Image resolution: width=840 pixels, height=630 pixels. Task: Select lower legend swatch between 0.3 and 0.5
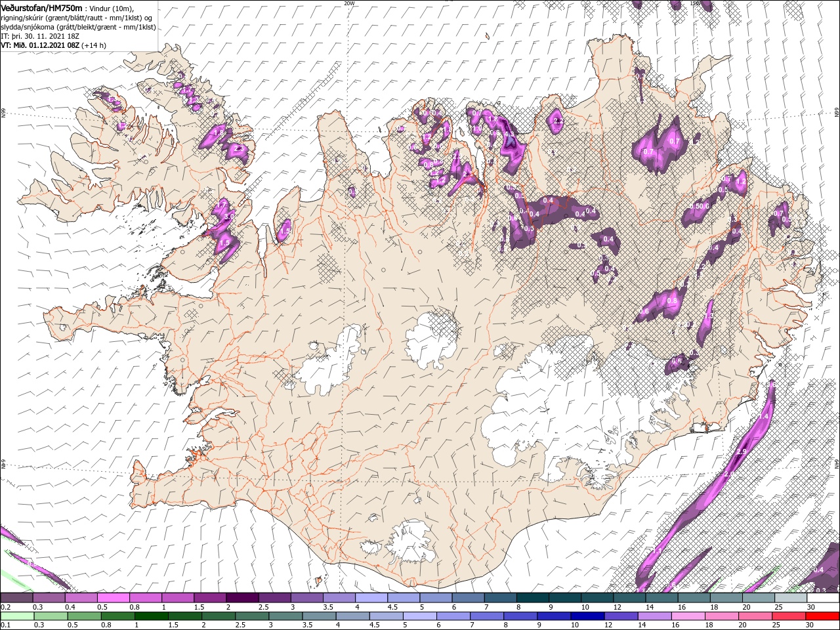(x=52, y=616)
